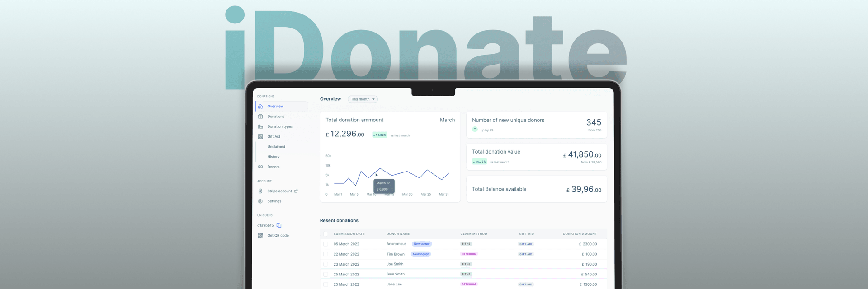Sort by Submission Date column header
The width and height of the screenshot is (868, 289).
point(349,234)
